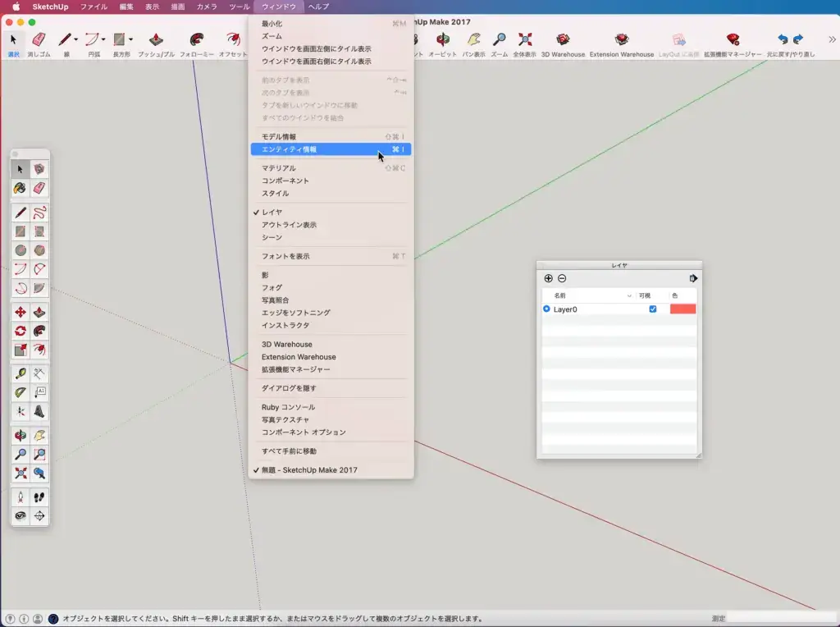Choose エンティティ情報 from the Window menu

[331, 149]
